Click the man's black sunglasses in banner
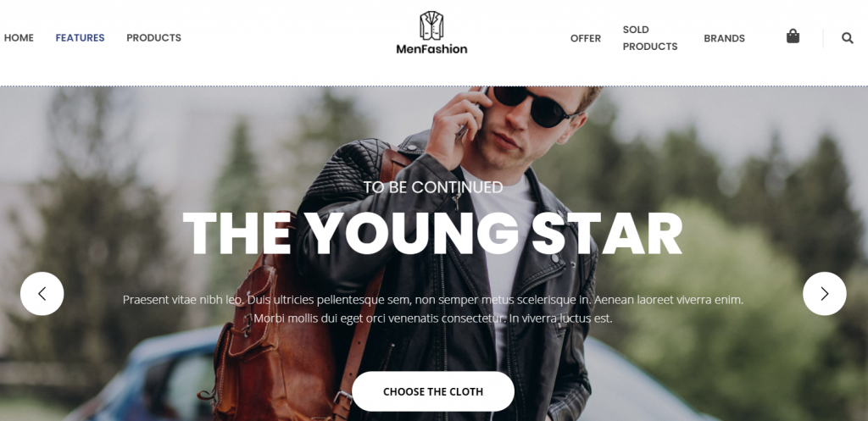 point(534,105)
